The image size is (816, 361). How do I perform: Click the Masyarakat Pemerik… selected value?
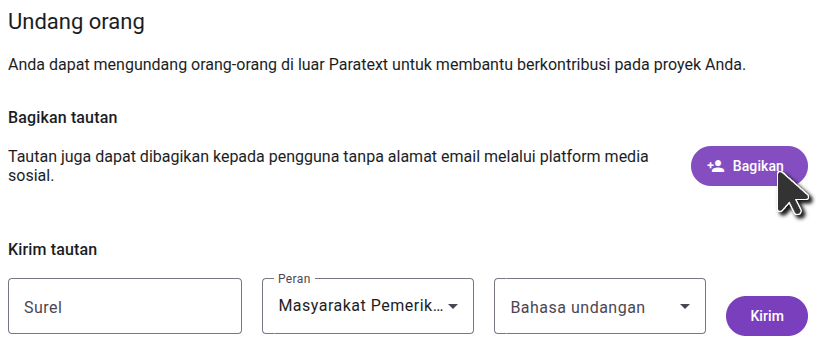pos(361,306)
